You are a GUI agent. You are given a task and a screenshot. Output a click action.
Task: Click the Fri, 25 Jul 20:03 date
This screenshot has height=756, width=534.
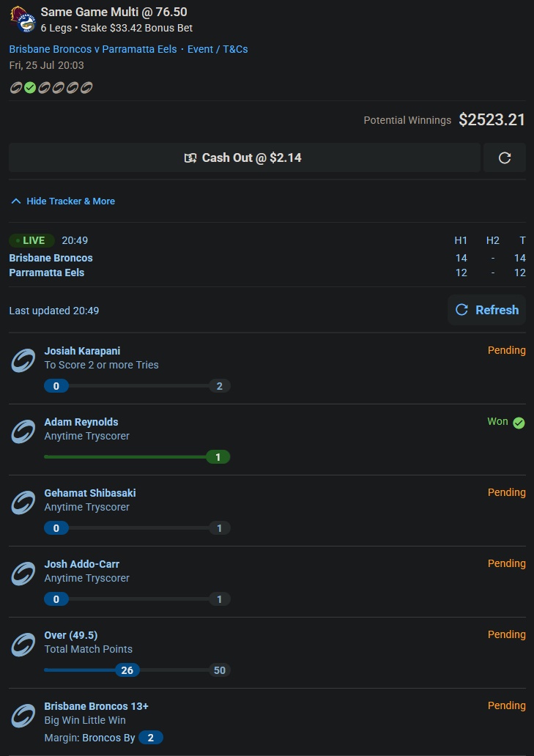tap(46, 65)
